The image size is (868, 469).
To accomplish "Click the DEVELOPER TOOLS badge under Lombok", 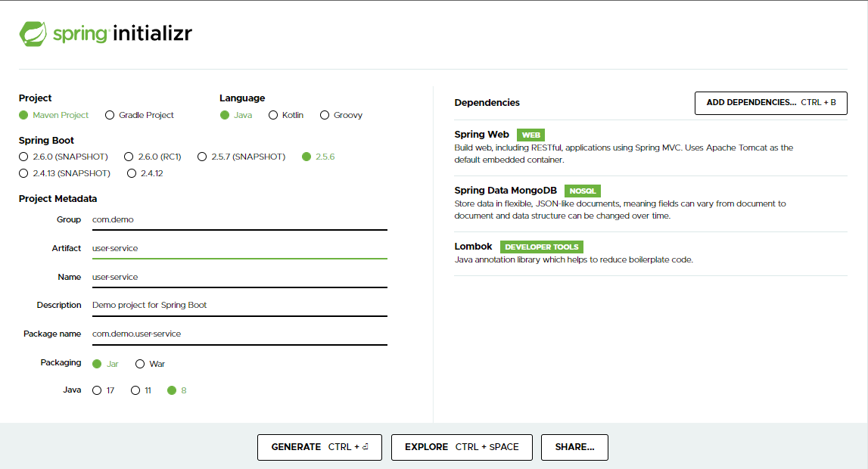I will pyautogui.click(x=542, y=247).
